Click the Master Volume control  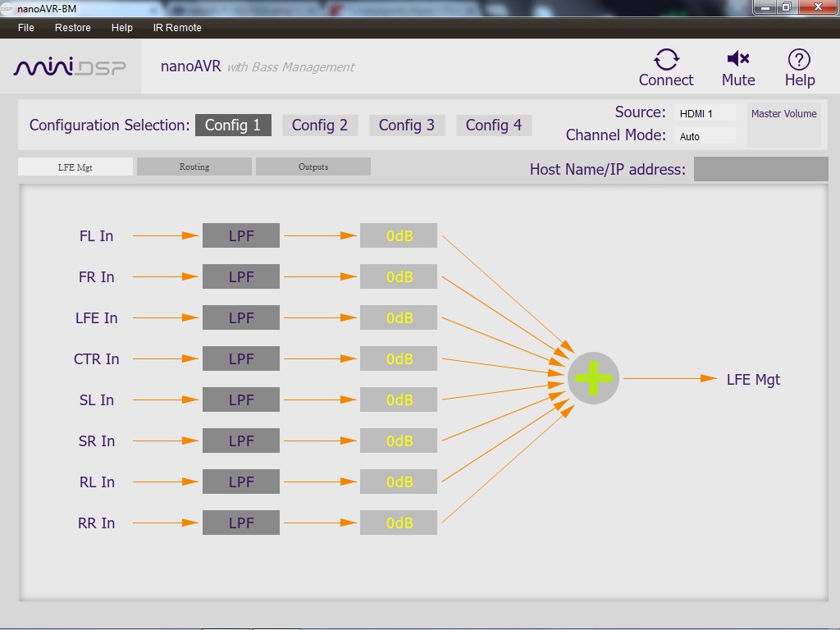click(783, 126)
